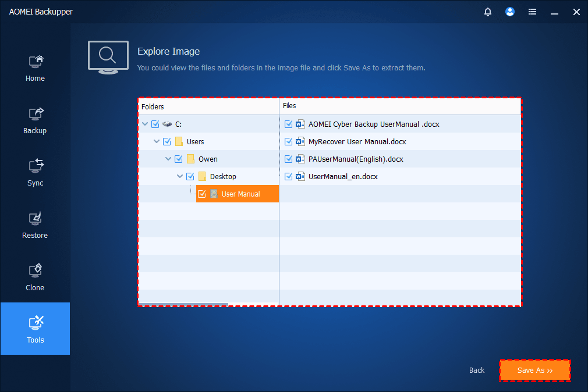588x392 pixels.
Task: Open notifications bell icon
Action: (x=487, y=12)
